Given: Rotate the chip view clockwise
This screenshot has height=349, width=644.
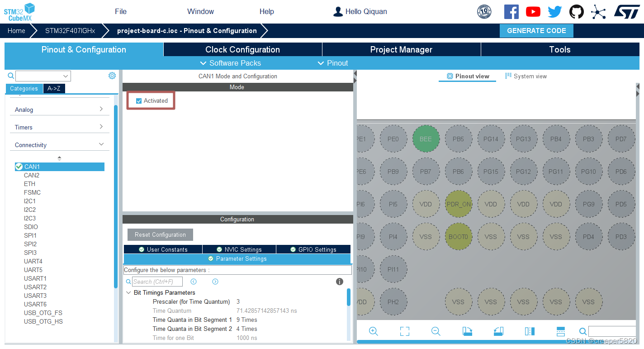Looking at the screenshot, I should [x=467, y=331].
